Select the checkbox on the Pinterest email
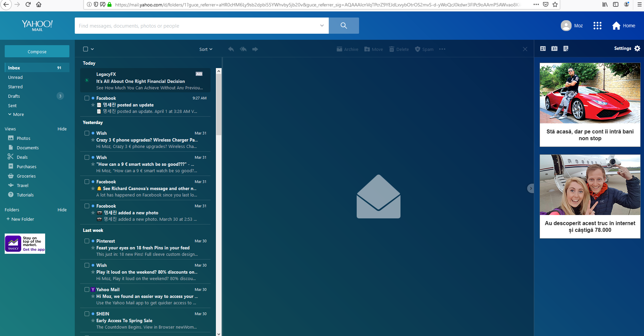 pos(87,241)
